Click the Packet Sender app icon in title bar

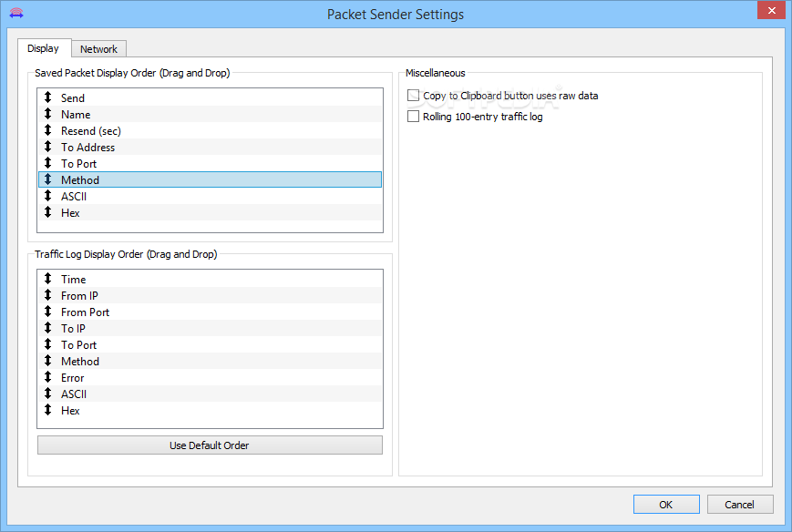[x=16, y=13]
